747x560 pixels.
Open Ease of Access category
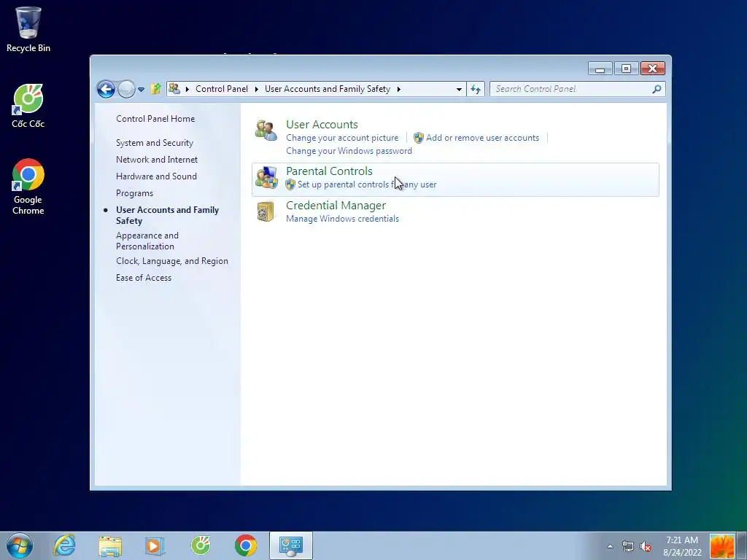[144, 278]
